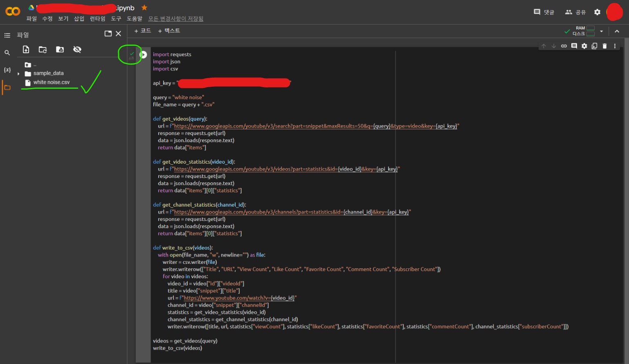Open the 도구 menu

[x=116, y=18]
